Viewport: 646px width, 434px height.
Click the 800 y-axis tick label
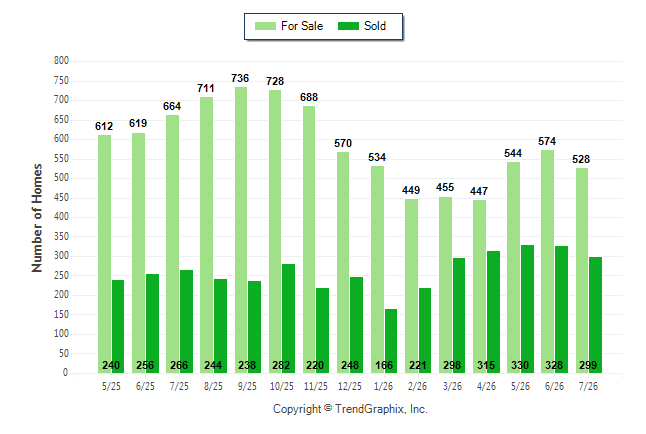click(x=61, y=61)
